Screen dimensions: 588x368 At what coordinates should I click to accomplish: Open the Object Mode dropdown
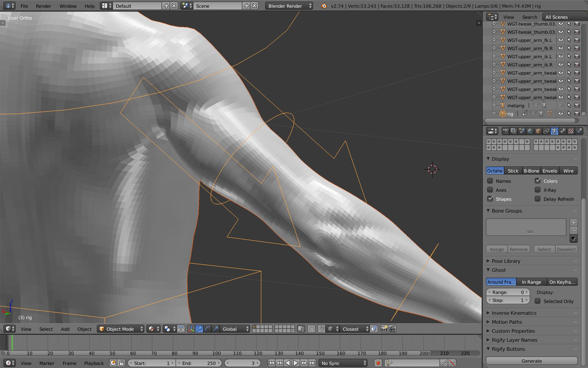[x=120, y=329]
